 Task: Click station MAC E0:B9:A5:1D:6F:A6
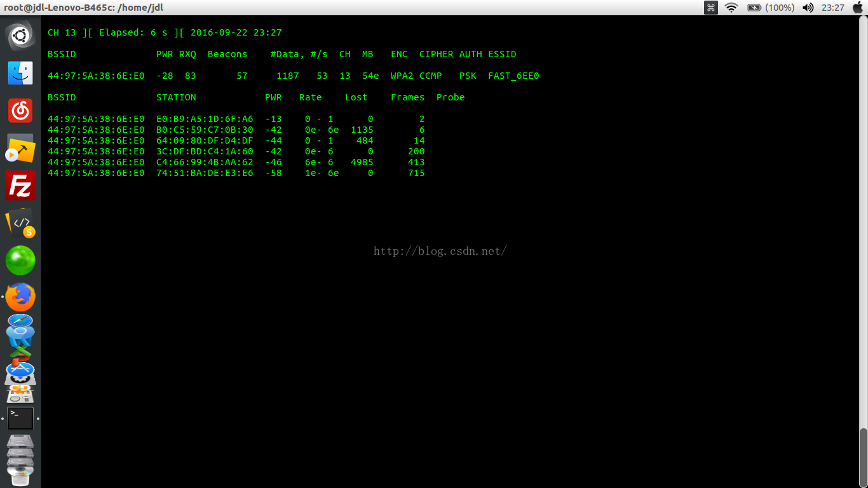pyautogui.click(x=205, y=119)
